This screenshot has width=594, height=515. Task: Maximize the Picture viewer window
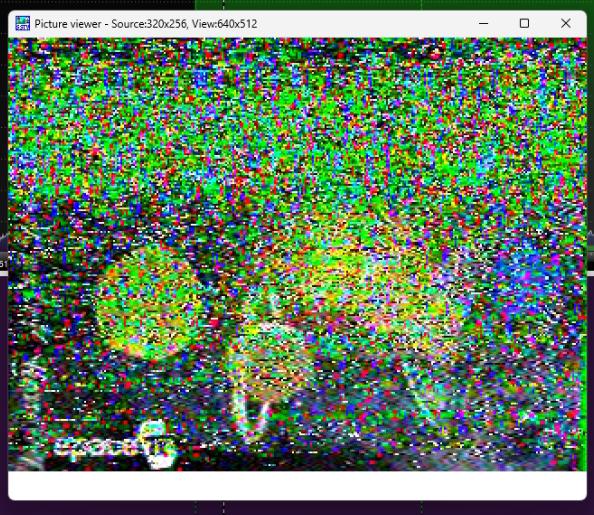pyautogui.click(x=524, y=23)
